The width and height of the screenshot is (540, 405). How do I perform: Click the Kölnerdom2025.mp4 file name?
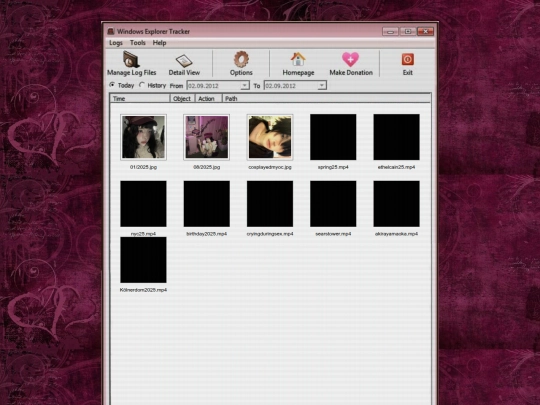click(x=143, y=290)
